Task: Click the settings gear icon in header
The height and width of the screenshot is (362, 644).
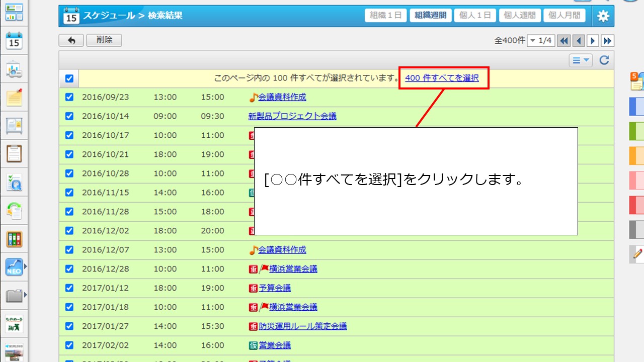Action: pos(603,16)
